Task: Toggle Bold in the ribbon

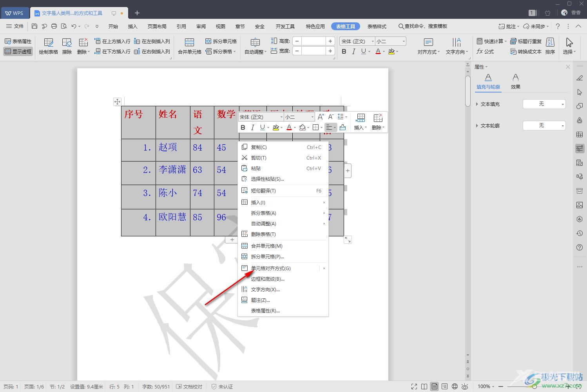Action: click(x=344, y=51)
